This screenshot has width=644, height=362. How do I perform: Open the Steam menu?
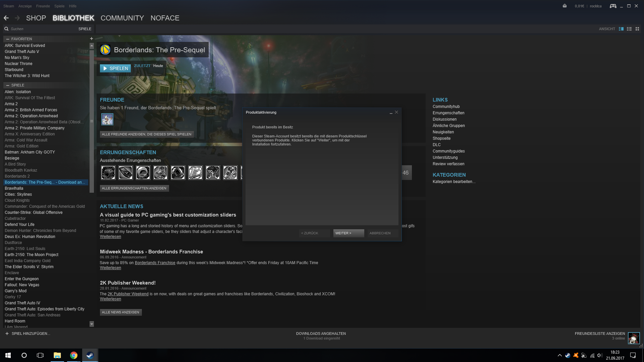tap(9, 6)
